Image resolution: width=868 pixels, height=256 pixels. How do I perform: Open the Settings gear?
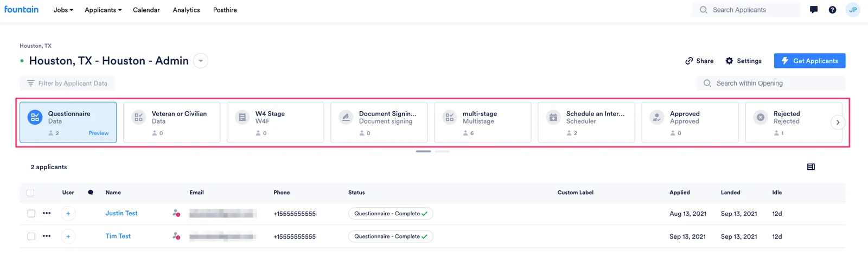point(743,61)
